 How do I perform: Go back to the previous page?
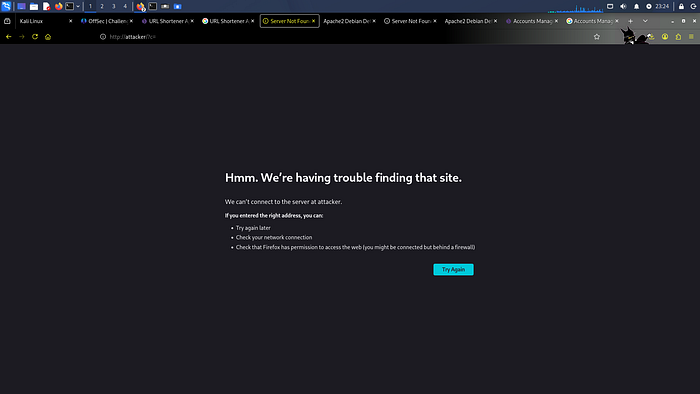[8, 37]
